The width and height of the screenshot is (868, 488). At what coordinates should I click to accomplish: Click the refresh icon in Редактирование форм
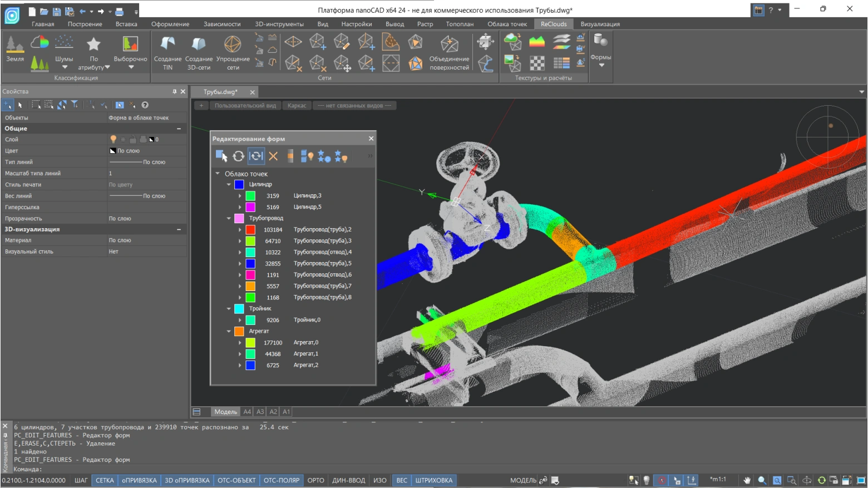(239, 156)
